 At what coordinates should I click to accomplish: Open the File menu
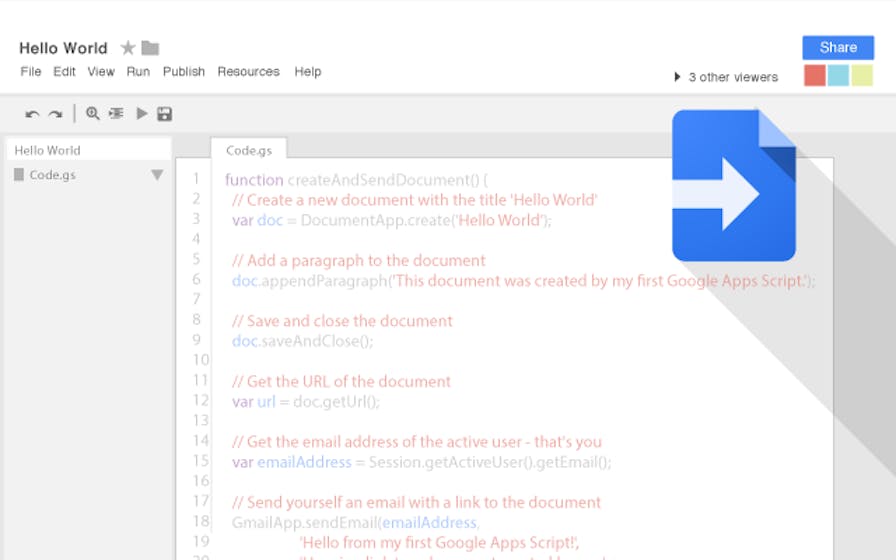[x=31, y=72]
